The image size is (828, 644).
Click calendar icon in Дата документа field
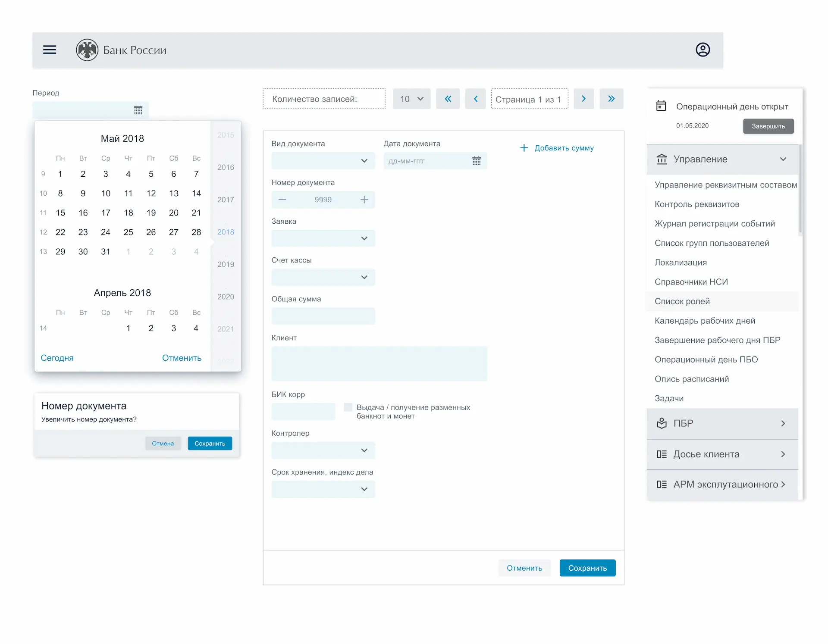tap(476, 161)
